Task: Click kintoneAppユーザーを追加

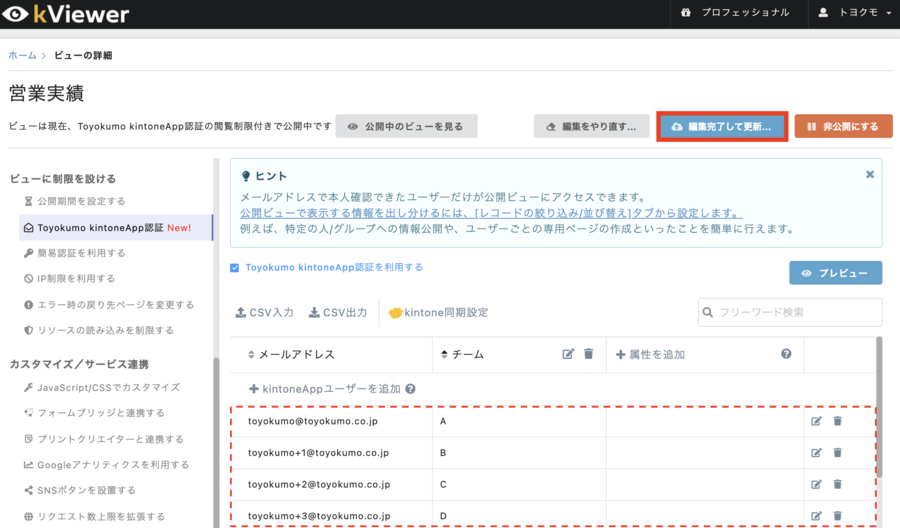Action: tap(324, 389)
